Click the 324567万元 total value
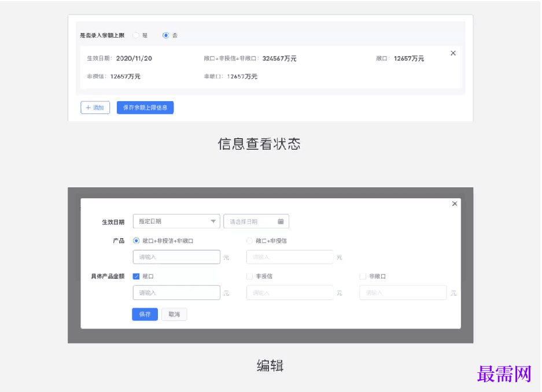Image resolution: width=542 pixels, height=392 pixels. coord(279,58)
